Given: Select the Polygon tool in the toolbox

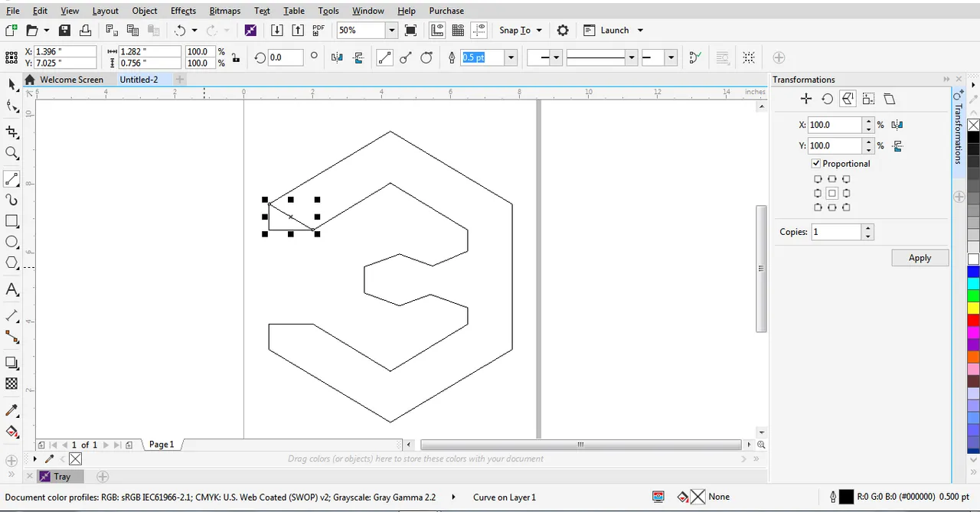Looking at the screenshot, I should 11,263.
